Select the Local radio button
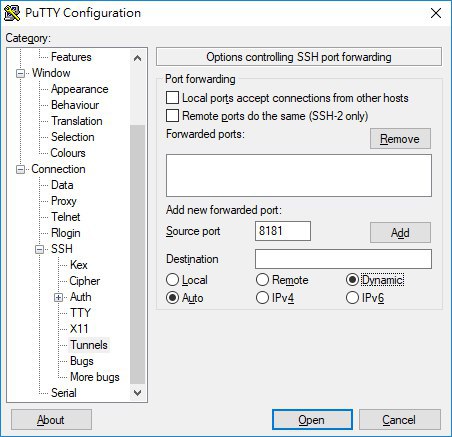This screenshot has height=437, width=452. [172, 280]
